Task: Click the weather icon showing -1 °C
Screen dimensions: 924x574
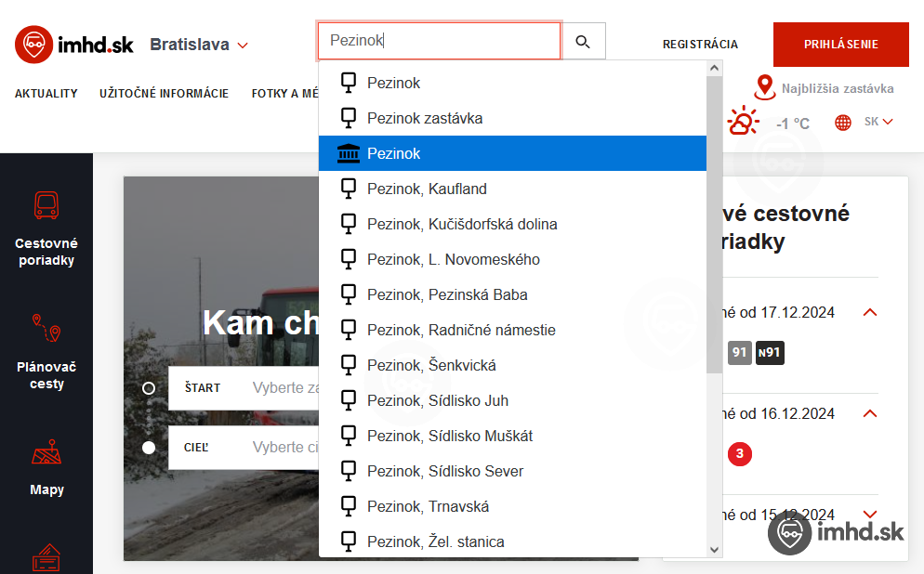Action: coord(744,123)
